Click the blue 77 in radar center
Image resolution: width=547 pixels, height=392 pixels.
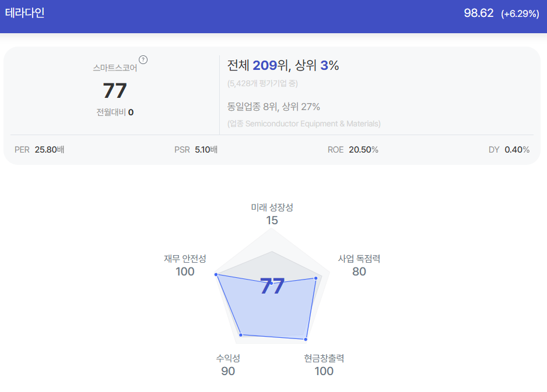(x=272, y=286)
